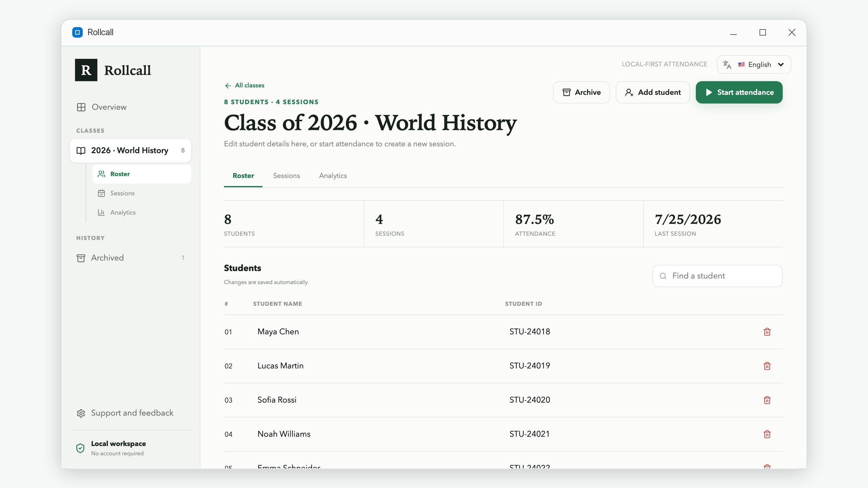868x488 pixels.
Task: Click the Sessions calendar icon in sidebar
Action: tap(101, 193)
